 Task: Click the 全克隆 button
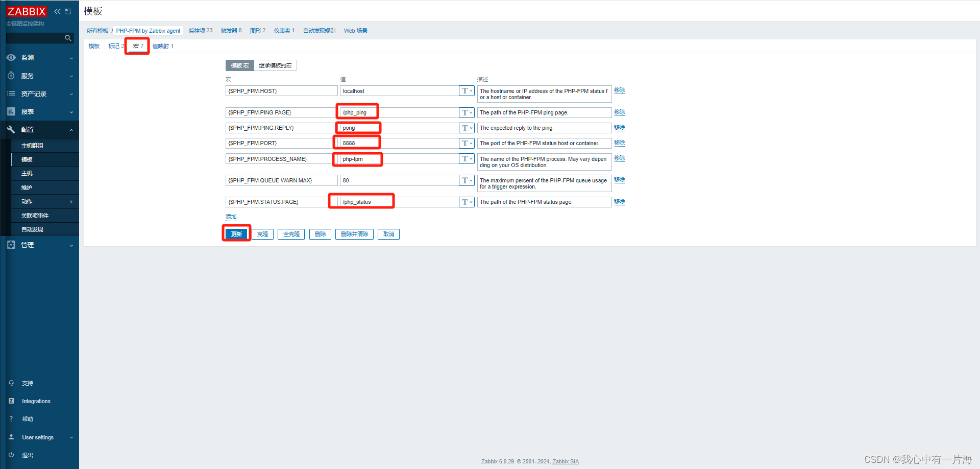point(291,234)
